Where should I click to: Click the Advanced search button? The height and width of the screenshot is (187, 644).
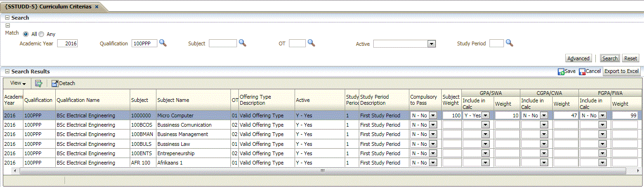click(x=578, y=58)
